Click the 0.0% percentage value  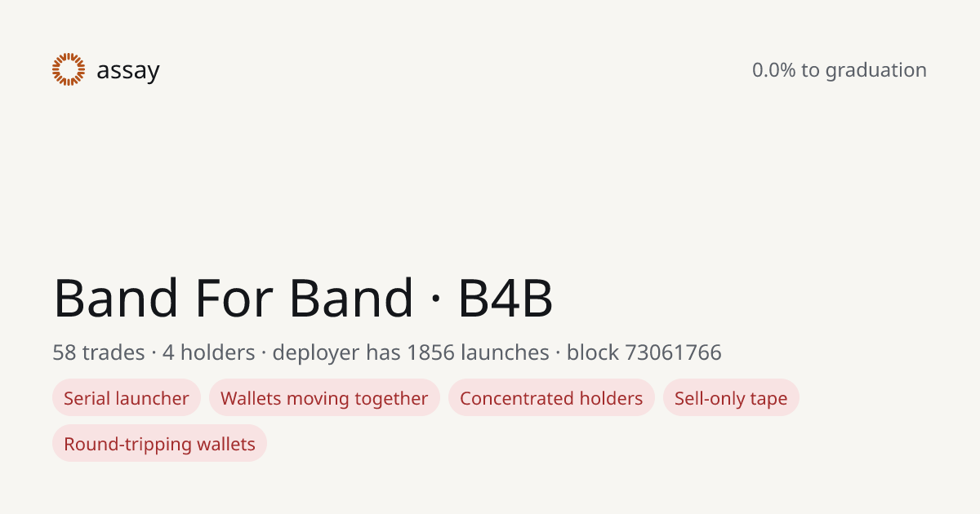pyautogui.click(x=773, y=70)
